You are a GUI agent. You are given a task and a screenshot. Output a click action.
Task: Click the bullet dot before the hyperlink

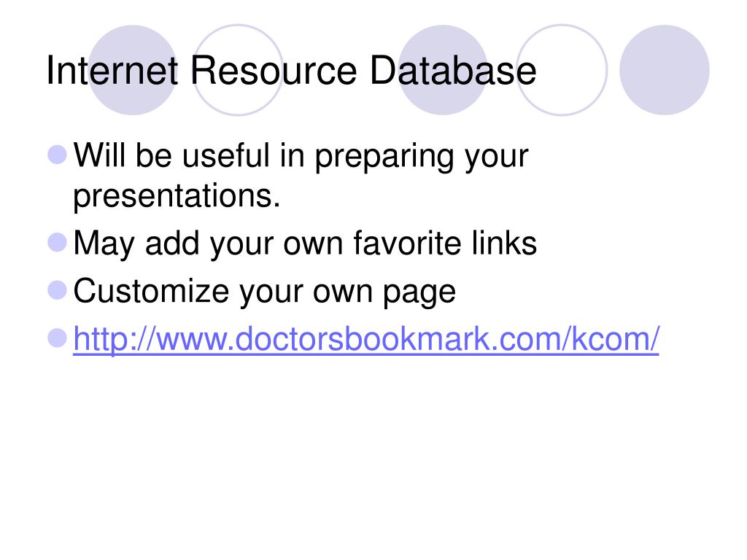(x=58, y=338)
